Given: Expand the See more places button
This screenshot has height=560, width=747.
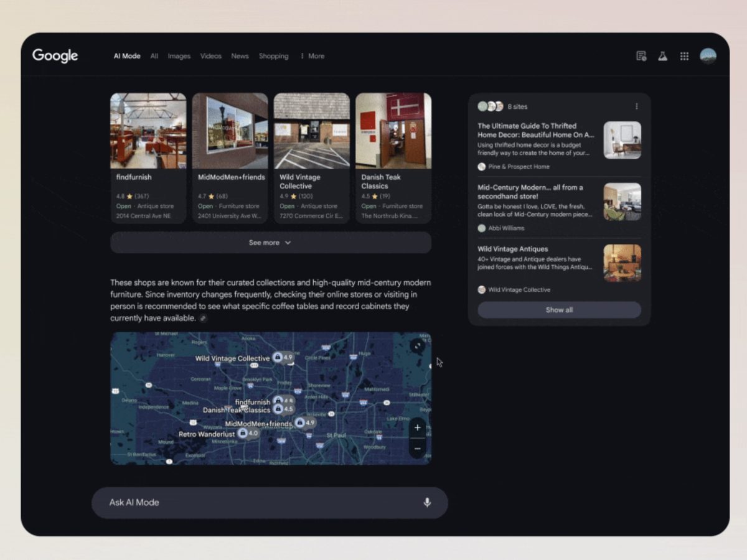Looking at the screenshot, I should pyautogui.click(x=271, y=243).
